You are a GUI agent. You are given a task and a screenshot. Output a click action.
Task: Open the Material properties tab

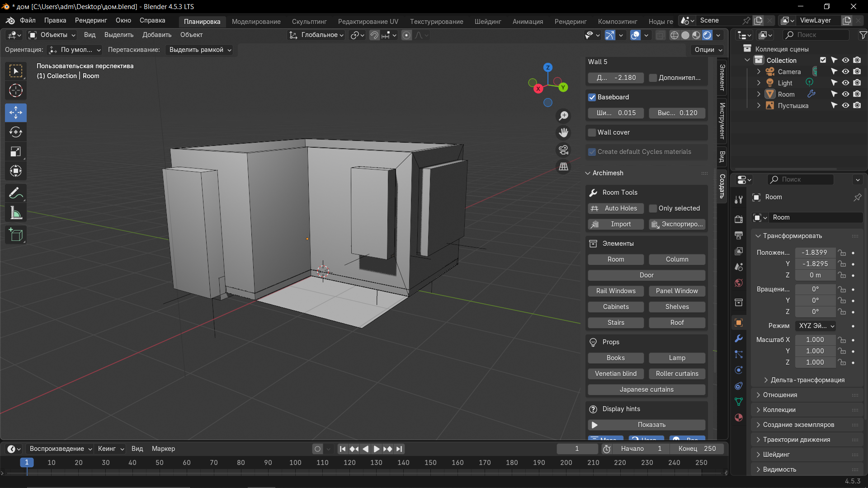pos(739,418)
